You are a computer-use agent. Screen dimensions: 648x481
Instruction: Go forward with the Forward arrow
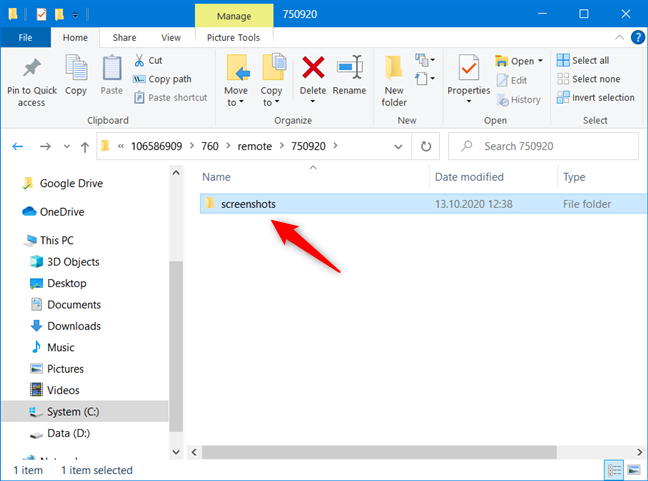45,146
